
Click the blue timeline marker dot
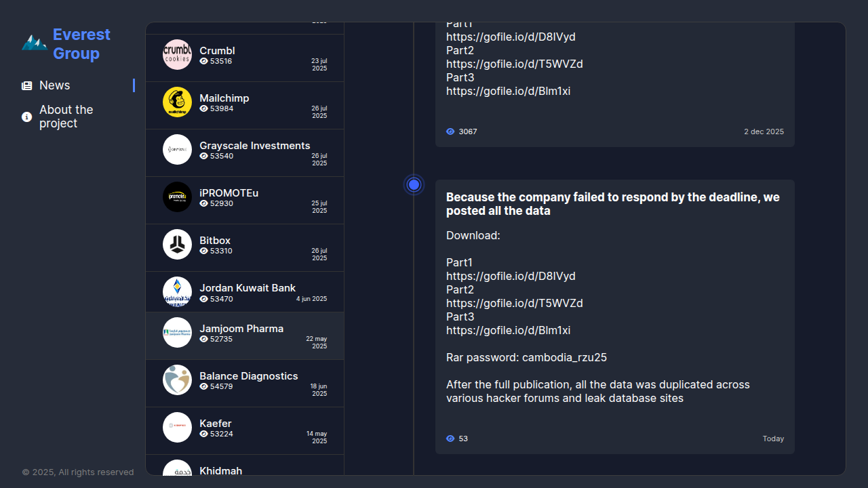point(414,184)
